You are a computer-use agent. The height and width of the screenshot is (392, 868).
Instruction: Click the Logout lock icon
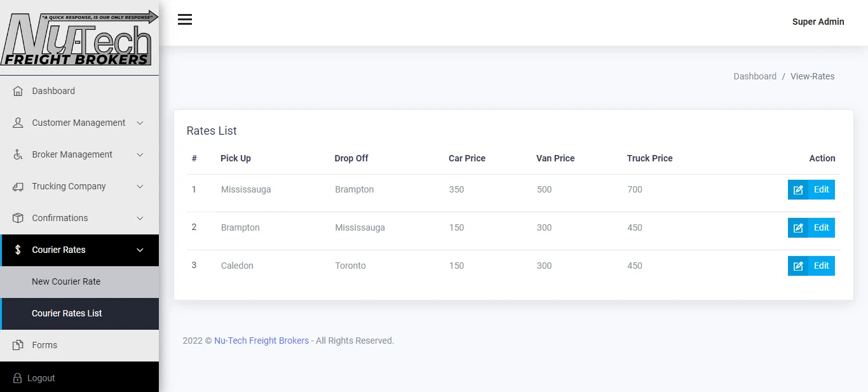tap(18, 378)
